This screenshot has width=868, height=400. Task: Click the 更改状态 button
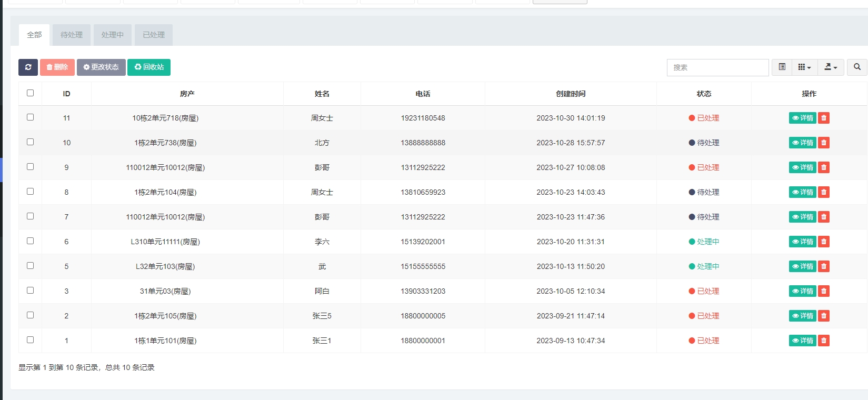[101, 67]
